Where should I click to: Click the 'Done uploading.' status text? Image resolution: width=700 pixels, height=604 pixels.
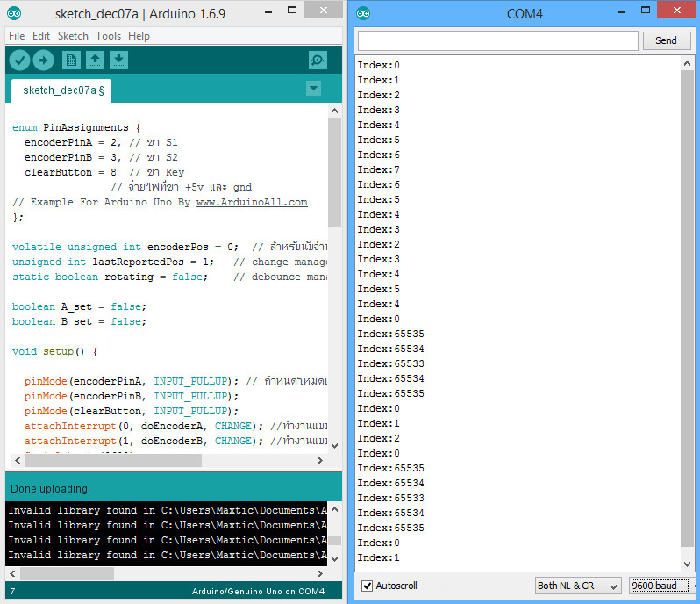click(50, 489)
